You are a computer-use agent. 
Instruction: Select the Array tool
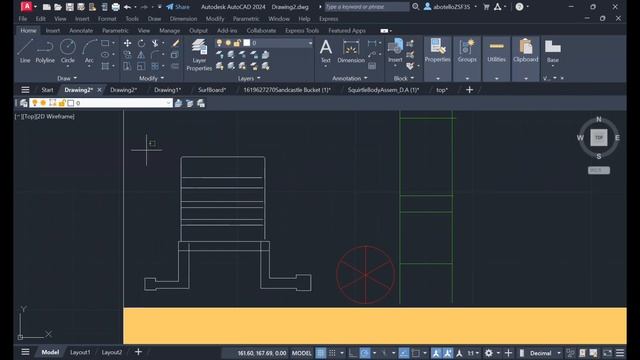[155, 66]
